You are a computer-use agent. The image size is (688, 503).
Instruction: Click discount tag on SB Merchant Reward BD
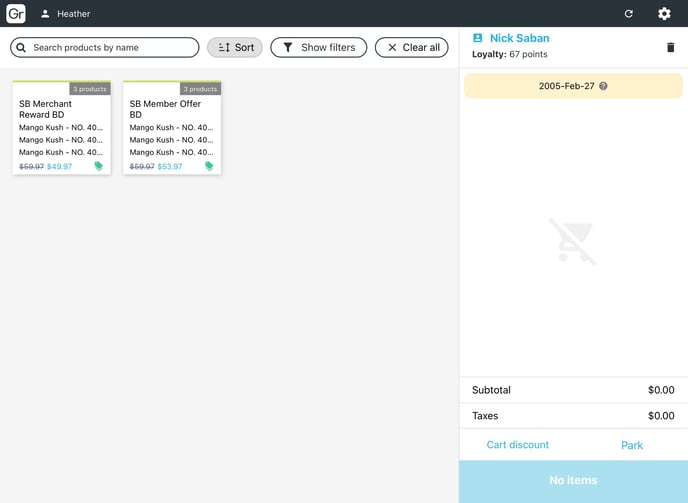99,166
